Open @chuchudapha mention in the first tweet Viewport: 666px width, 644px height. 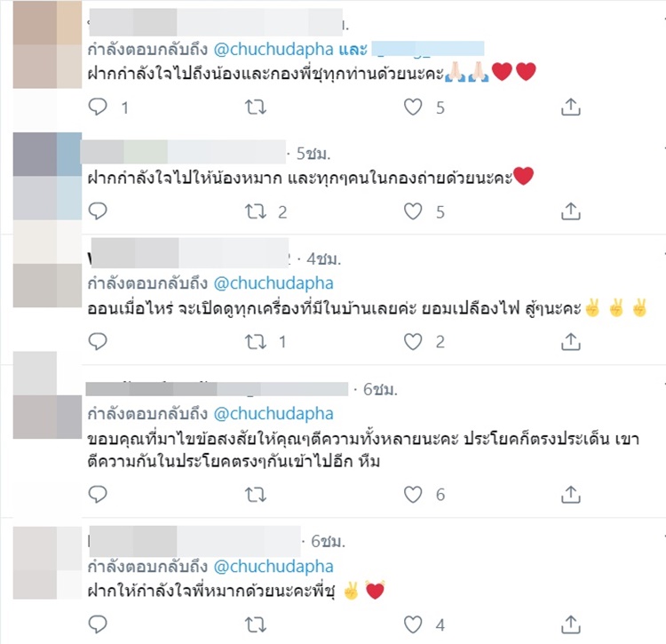tap(274, 50)
